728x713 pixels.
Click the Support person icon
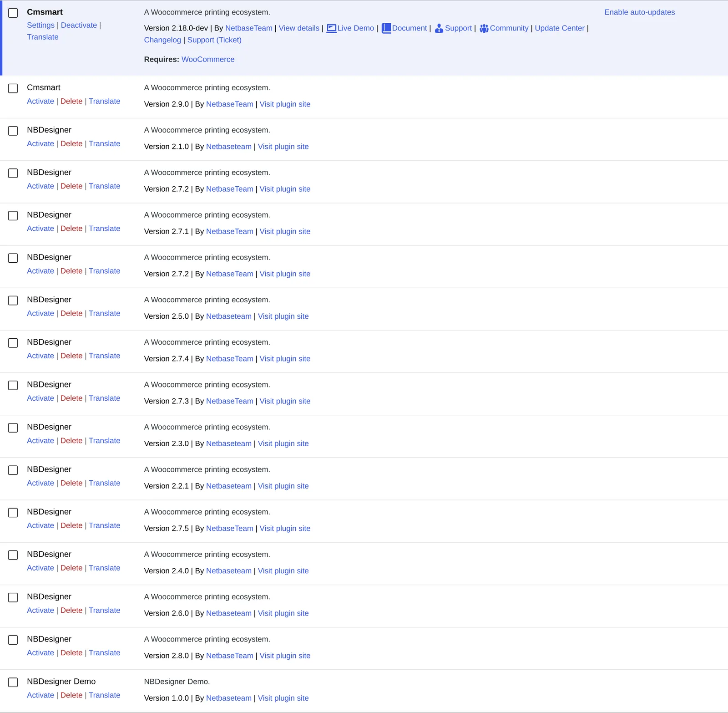point(439,28)
